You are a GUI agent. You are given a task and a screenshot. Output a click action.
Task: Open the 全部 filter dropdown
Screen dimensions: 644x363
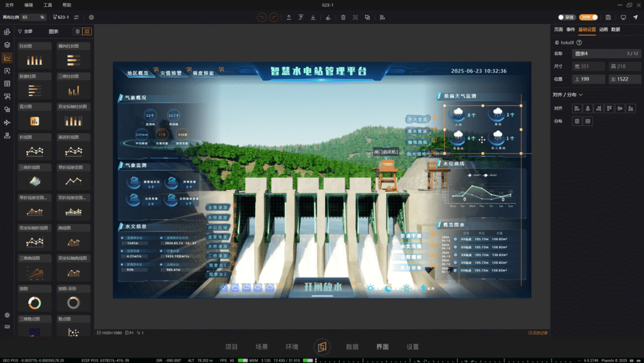click(25, 31)
